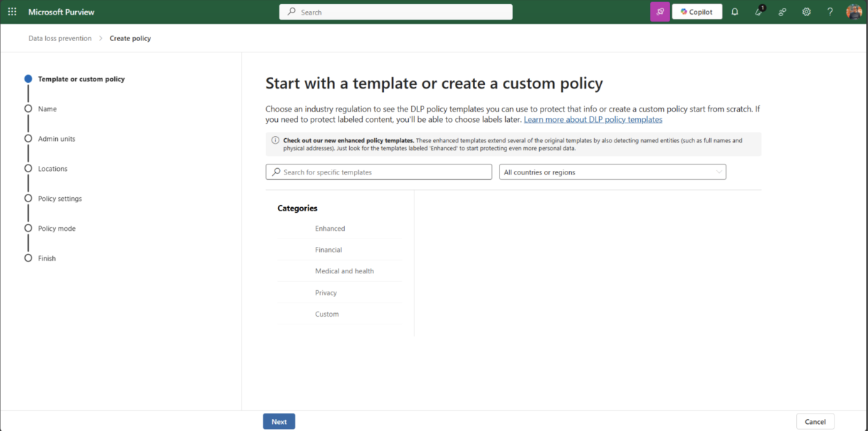
Task: Go to the Finish step
Action: 40,258
